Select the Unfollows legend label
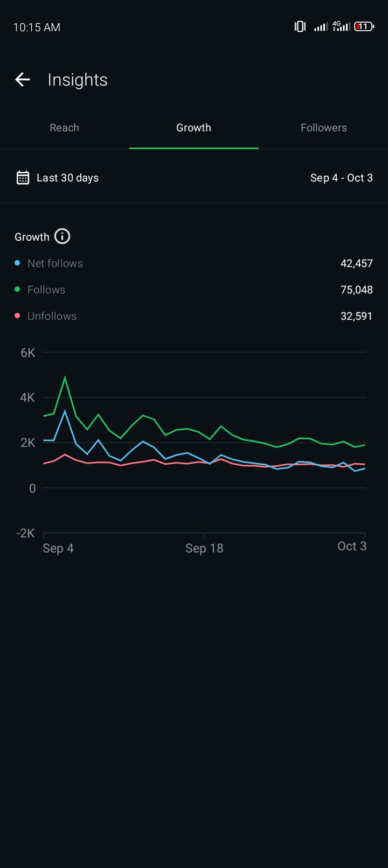Image resolution: width=388 pixels, height=868 pixels. coord(52,316)
